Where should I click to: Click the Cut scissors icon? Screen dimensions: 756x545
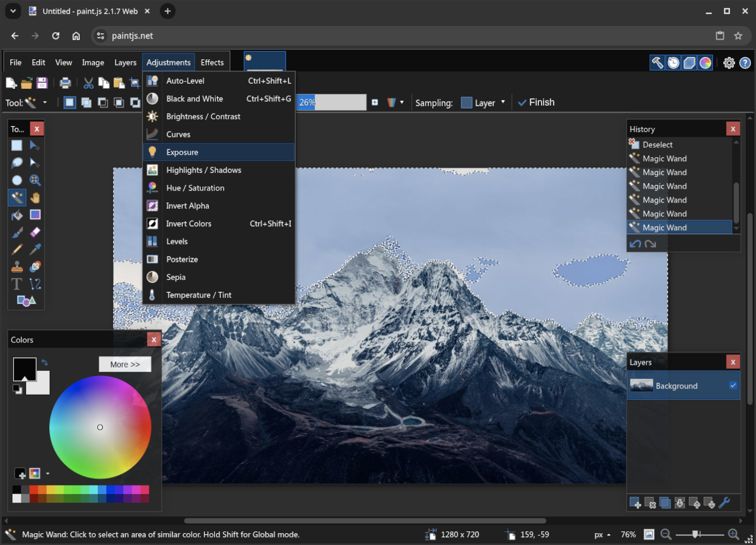click(89, 83)
